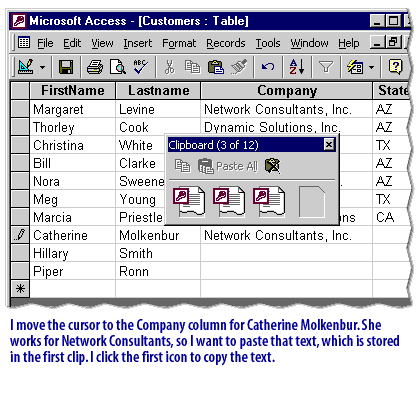Image resolution: width=420 pixels, height=420 pixels.
Task: Run the Spelling check icon
Action: pyautogui.click(x=141, y=67)
